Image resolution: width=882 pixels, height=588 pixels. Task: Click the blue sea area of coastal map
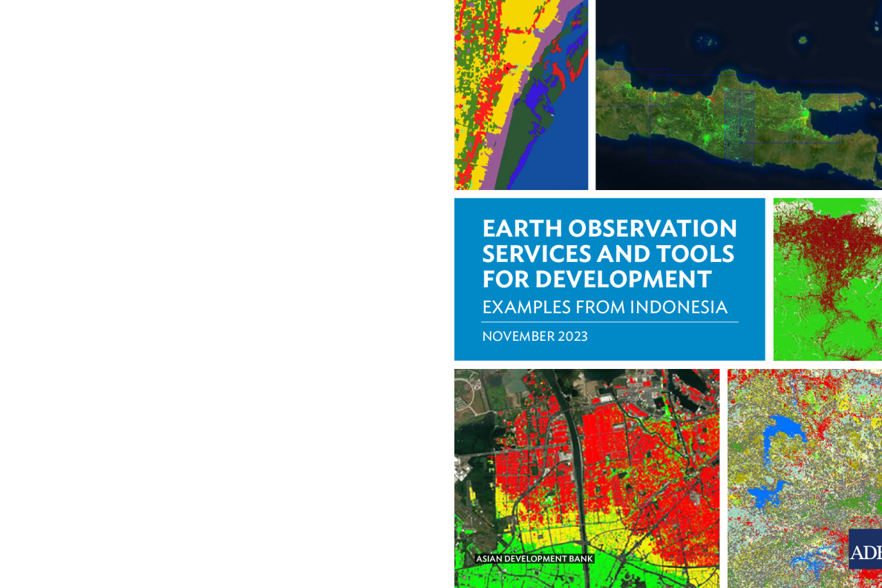[x=568, y=148]
